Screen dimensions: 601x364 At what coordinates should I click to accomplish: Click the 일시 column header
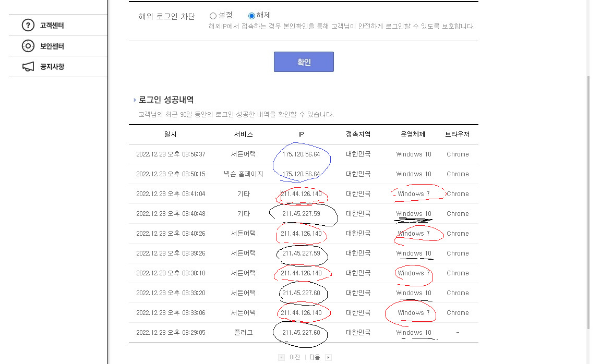(170, 135)
